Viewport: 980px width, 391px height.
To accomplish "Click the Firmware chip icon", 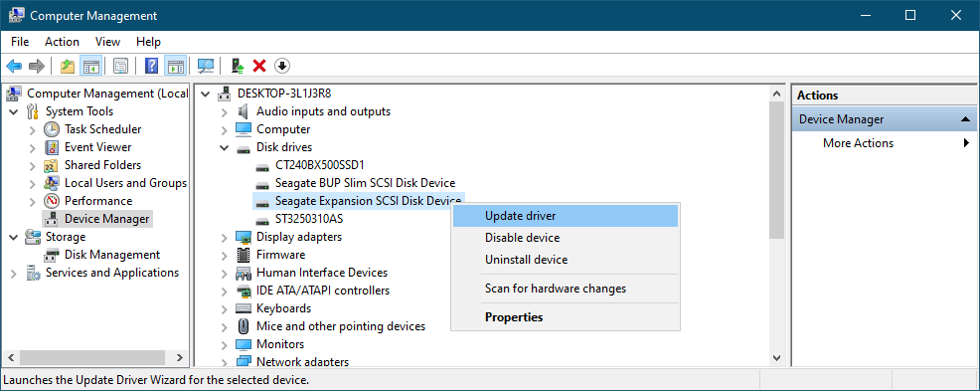I will [244, 255].
